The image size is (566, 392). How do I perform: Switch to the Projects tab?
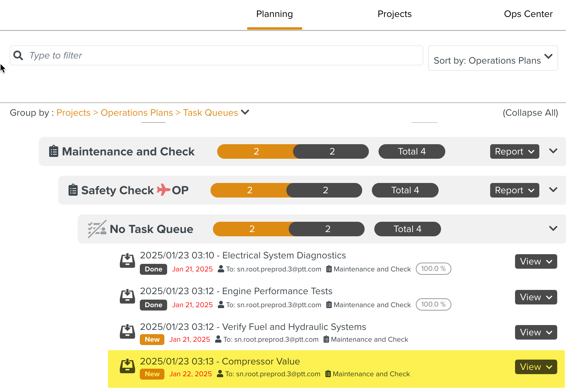[x=394, y=14]
